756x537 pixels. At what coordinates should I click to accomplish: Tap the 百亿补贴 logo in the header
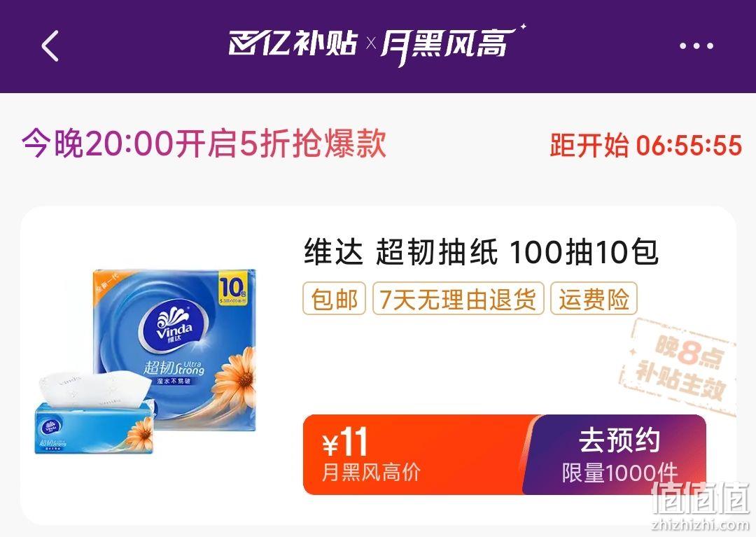tap(293, 43)
